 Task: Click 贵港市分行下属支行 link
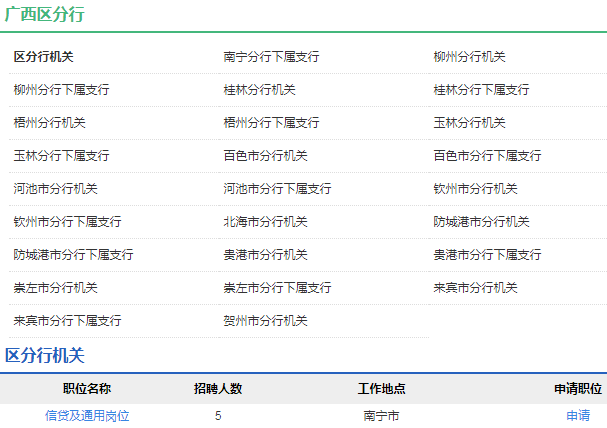click(x=487, y=255)
